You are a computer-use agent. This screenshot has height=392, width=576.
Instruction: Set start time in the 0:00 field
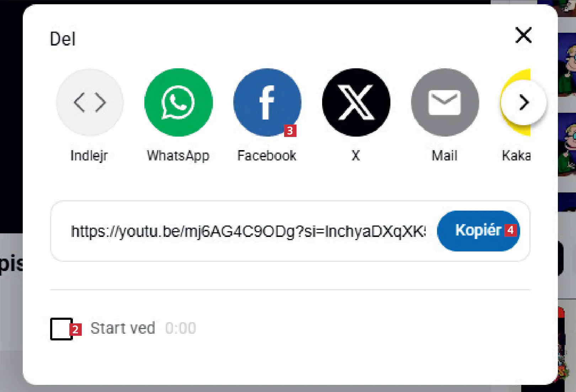tap(181, 328)
